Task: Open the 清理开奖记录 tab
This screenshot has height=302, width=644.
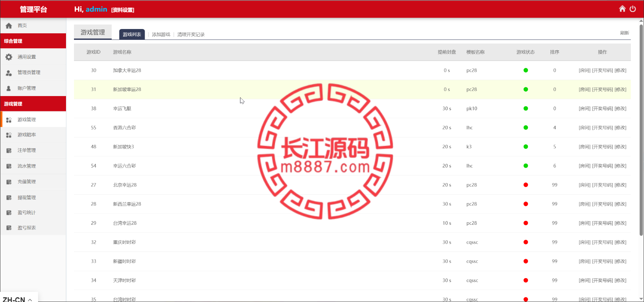Action: pos(191,34)
